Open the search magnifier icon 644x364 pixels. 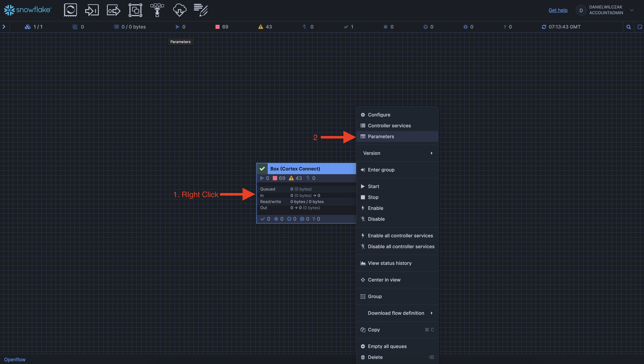tap(629, 27)
